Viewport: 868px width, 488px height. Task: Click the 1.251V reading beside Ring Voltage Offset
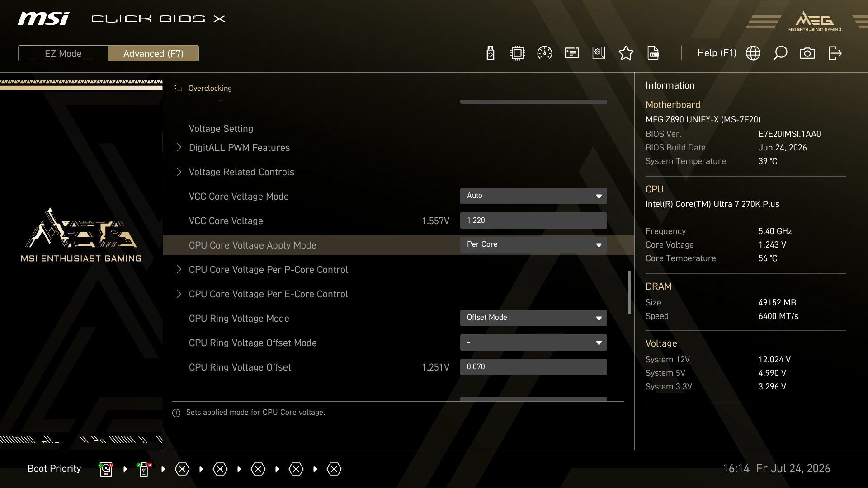(435, 367)
